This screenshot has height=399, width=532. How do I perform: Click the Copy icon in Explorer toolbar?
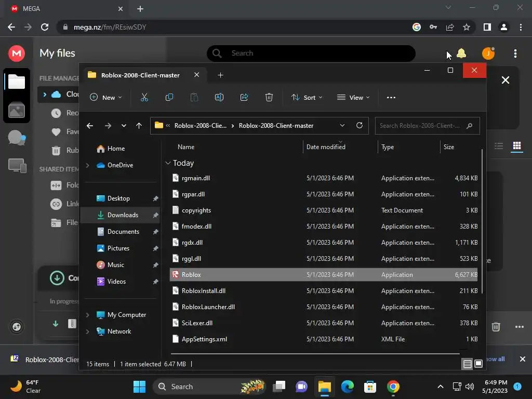(169, 97)
